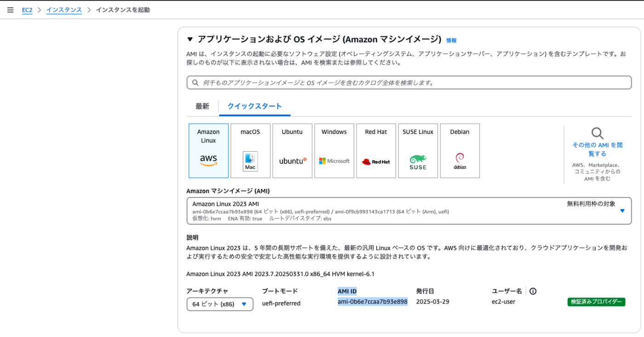Open インスタンス breadcrumb link
Image resolution: width=644 pixels, height=337 pixels.
pyautogui.click(x=64, y=10)
